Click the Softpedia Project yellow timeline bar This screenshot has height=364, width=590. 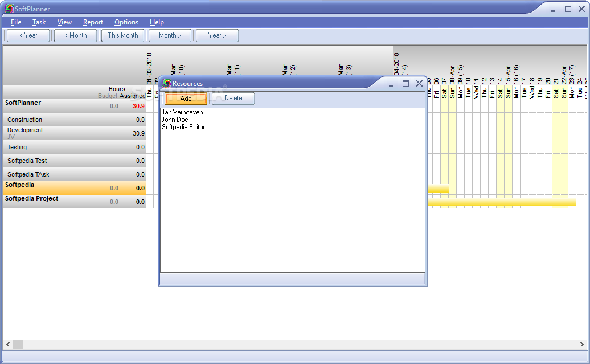tap(502, 203)
